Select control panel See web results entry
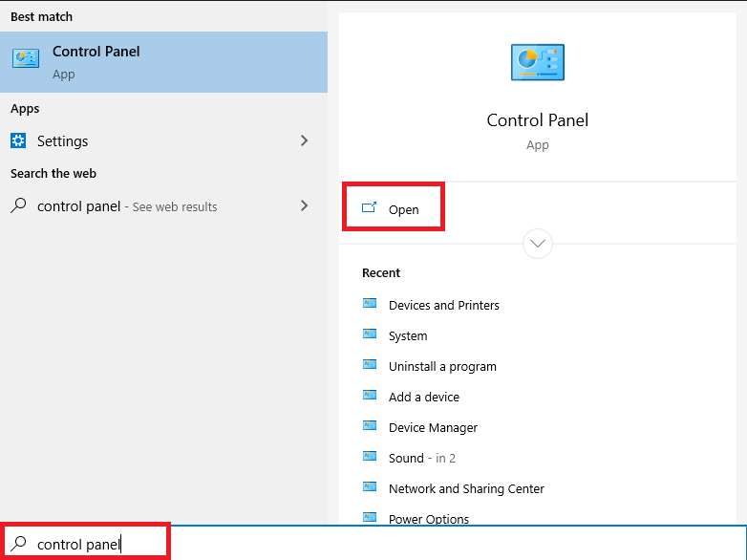The height and width of the screenshot is (560, 747). (x=163, y=205)
